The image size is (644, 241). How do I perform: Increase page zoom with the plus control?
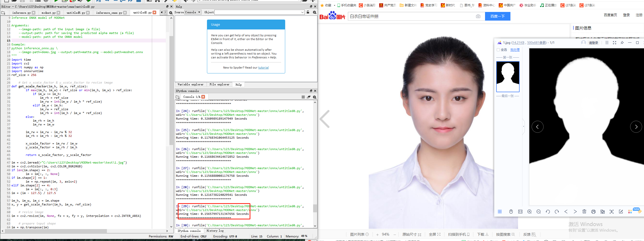pos(377,234)
